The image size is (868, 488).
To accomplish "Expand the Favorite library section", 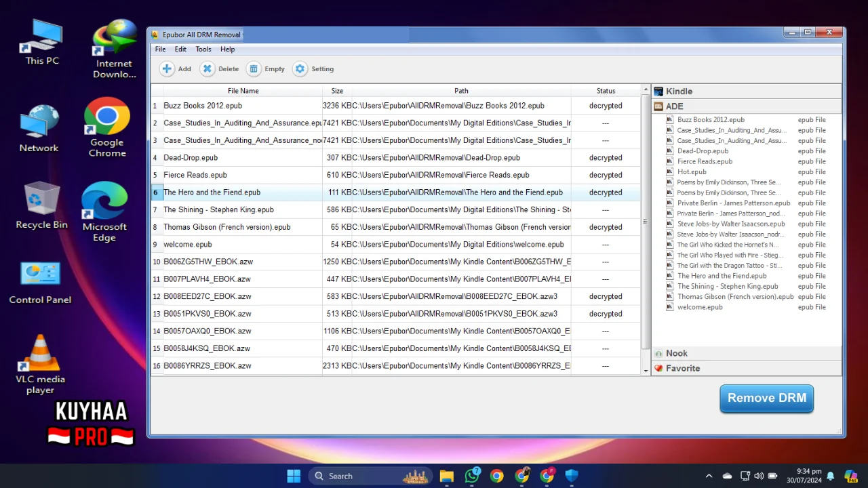I will (x=747, y=368).
